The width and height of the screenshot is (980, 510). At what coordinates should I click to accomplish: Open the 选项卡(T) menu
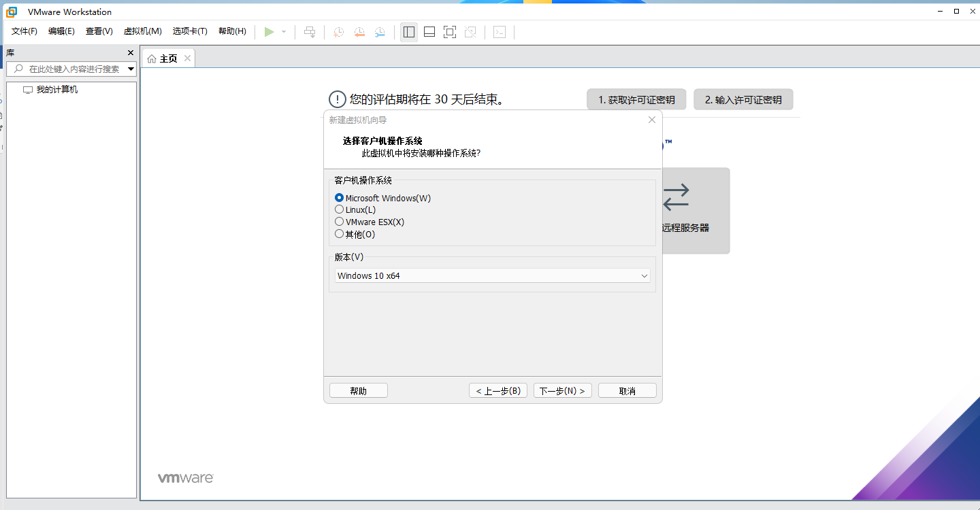[x=190, y=31]
